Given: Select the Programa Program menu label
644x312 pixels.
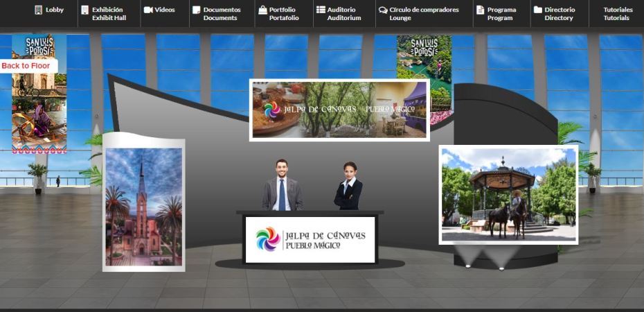Looking at the screenshot, I should [x=501, y=14].
